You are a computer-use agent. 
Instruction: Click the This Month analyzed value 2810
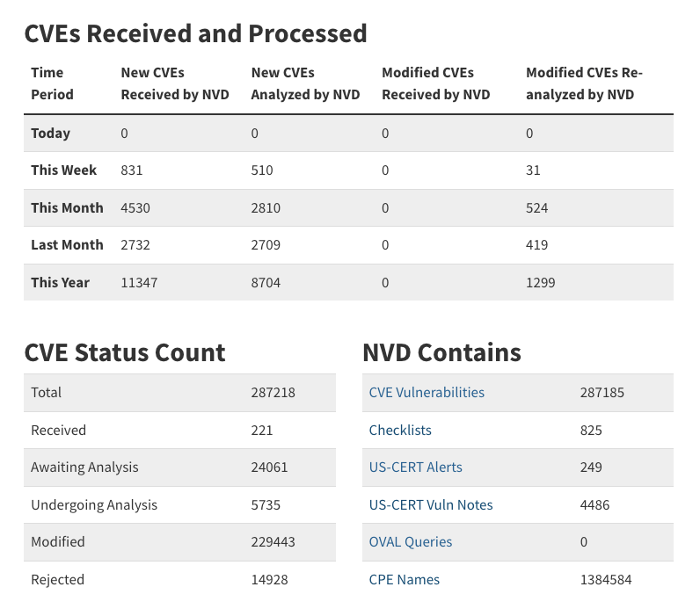266,208
